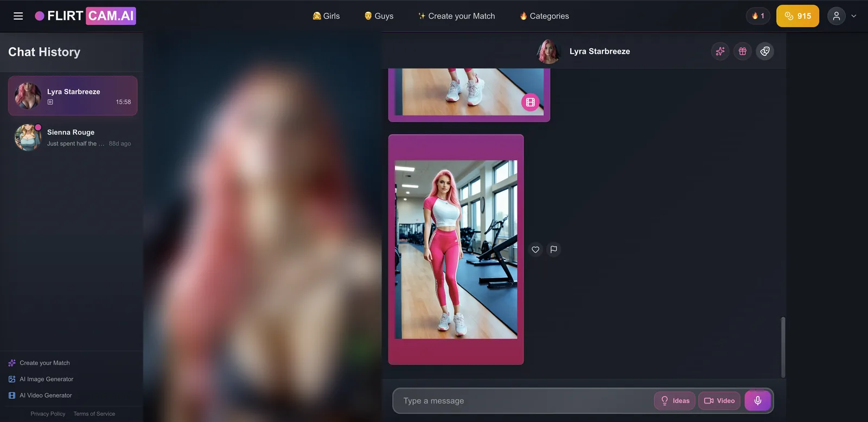Open the Girls menu
Image resolution: width=868 pixels, height=422 pixels.
[326, 16]
